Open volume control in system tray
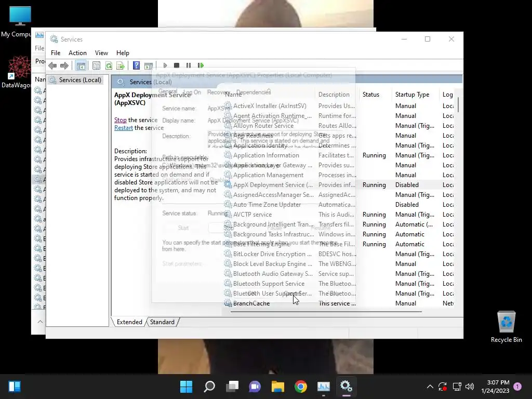 pyautogui.click(x=470, y=387)
